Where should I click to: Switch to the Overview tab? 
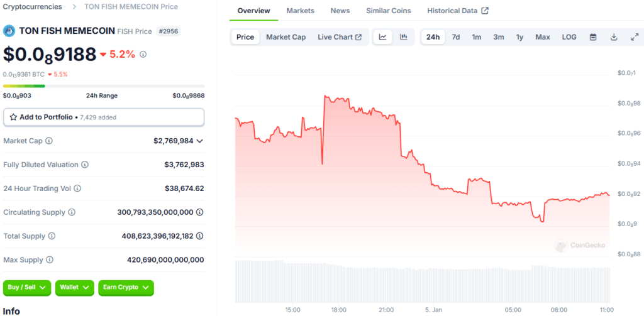pyautogui.click(x=254, y=11)
